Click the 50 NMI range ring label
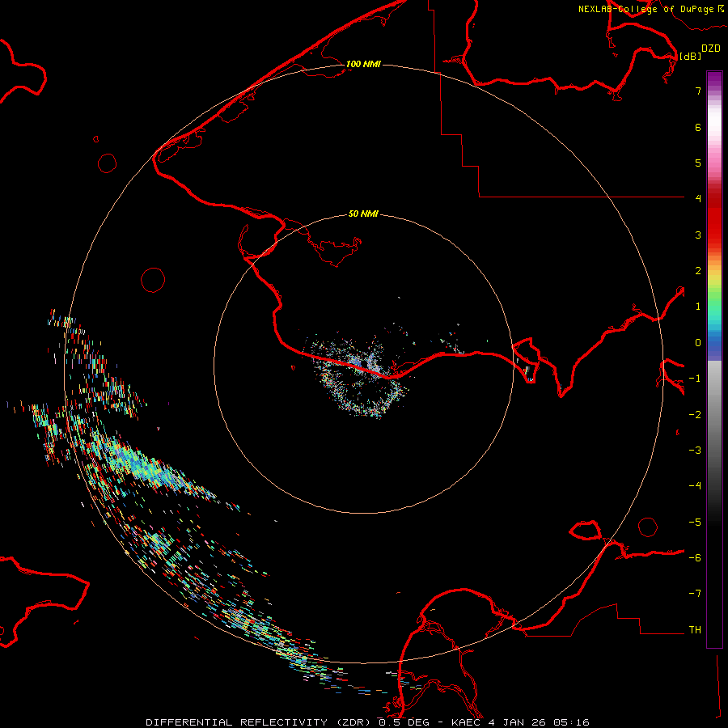Screen dimensions: 728x728 pos(363,214)
